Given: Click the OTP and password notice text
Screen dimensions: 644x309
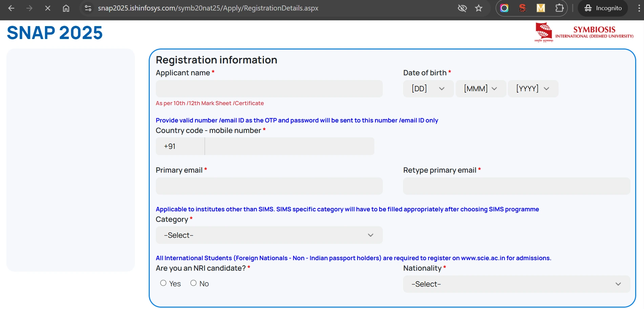Looking at the screenshot, I should (x=297, y=120).
